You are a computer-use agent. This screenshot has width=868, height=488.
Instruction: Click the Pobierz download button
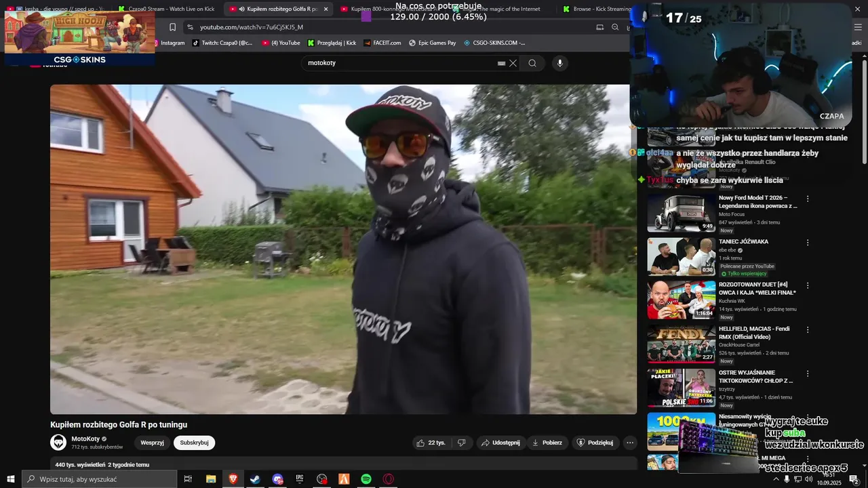[547, 443]
